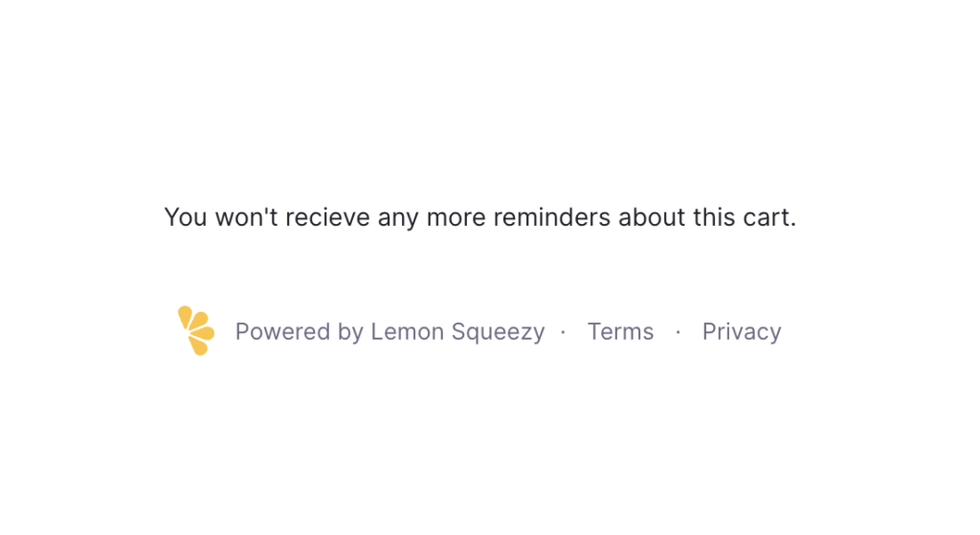The width and height of the screenshot is (980, 535).
Task: Click the word "won't" in the message
Action: coord(246,218)
